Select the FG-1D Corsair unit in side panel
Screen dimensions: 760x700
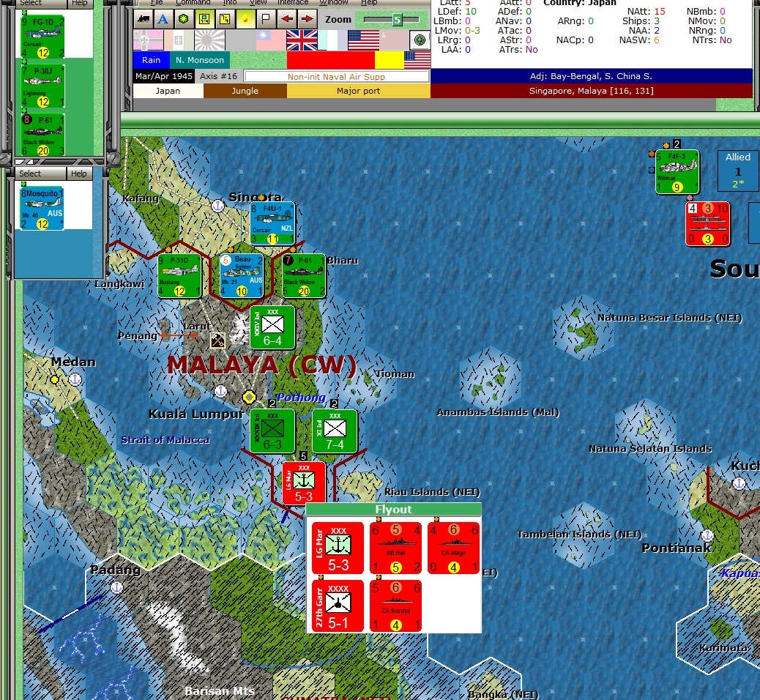coord(42,37)
